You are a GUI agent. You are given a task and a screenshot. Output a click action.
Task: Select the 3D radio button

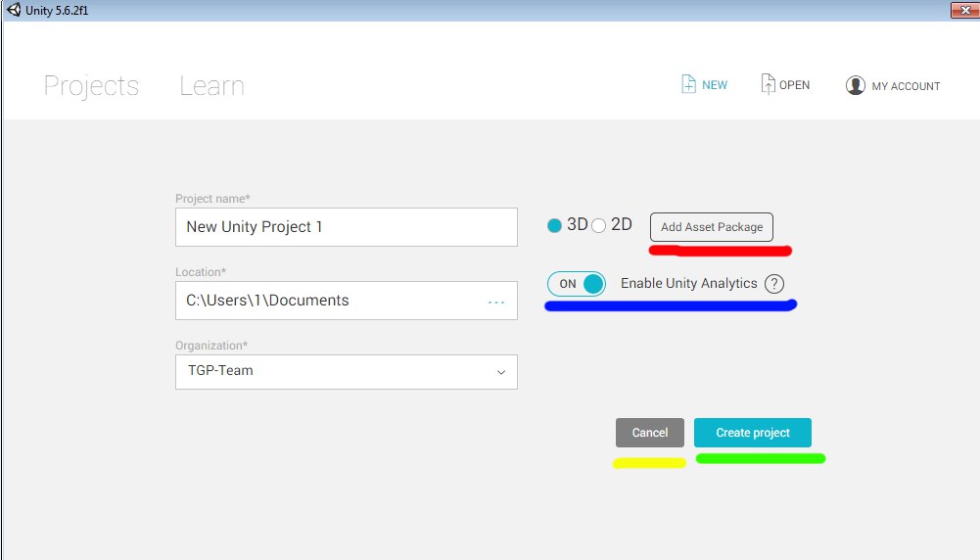click(554, 225)
